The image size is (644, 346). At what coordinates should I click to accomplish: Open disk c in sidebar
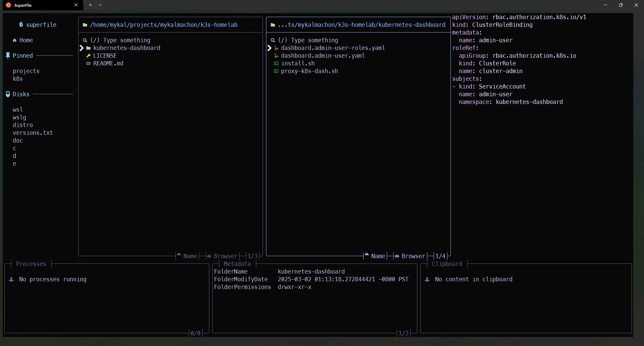(14, 148)
